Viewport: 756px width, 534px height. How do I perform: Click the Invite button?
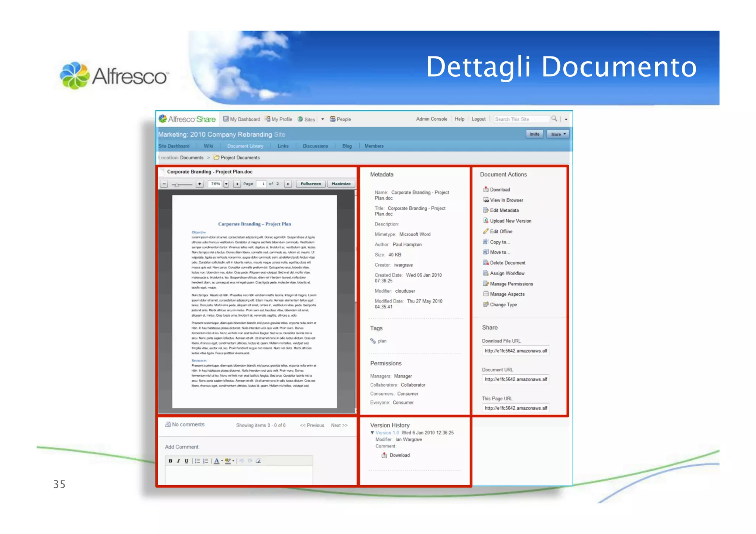coord(535,134)
